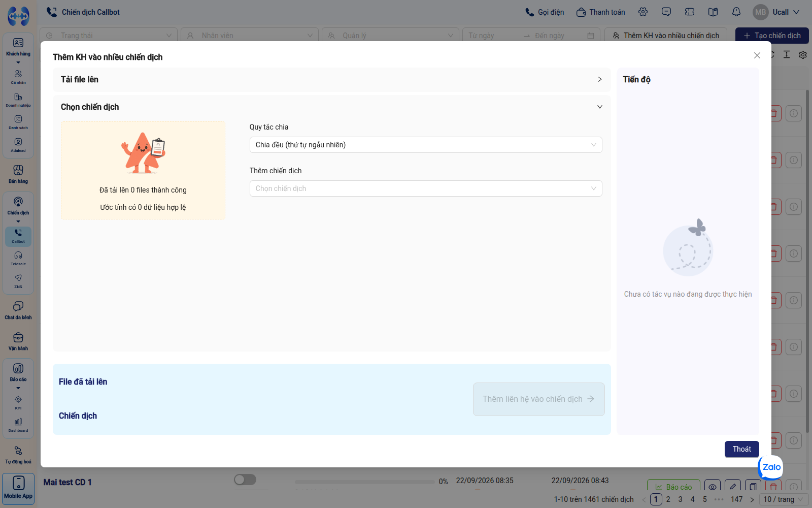Go to page 147 of the campaigns
Viewport: 812px width, 508px height.
click(x=737, y=499)
